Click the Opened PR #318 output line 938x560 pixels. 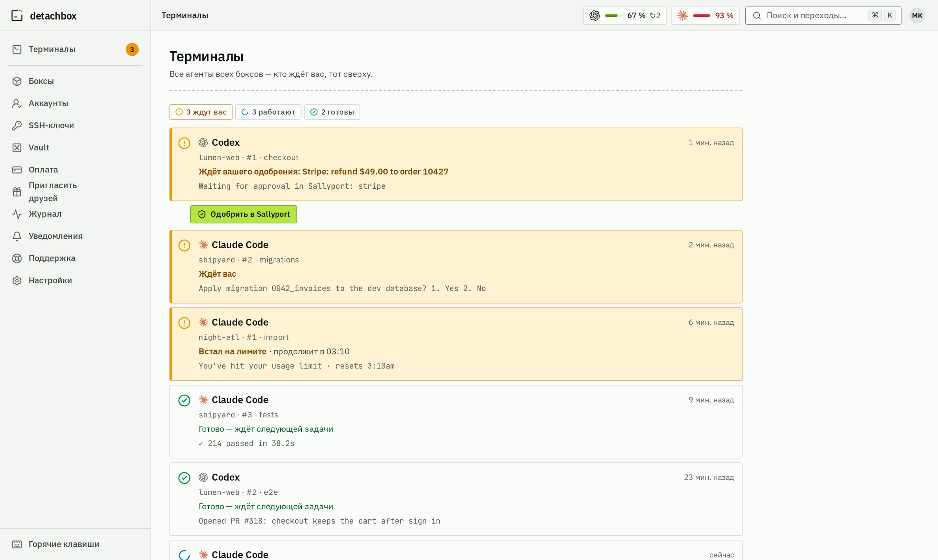pyautogui.click(x=319, y=521)
